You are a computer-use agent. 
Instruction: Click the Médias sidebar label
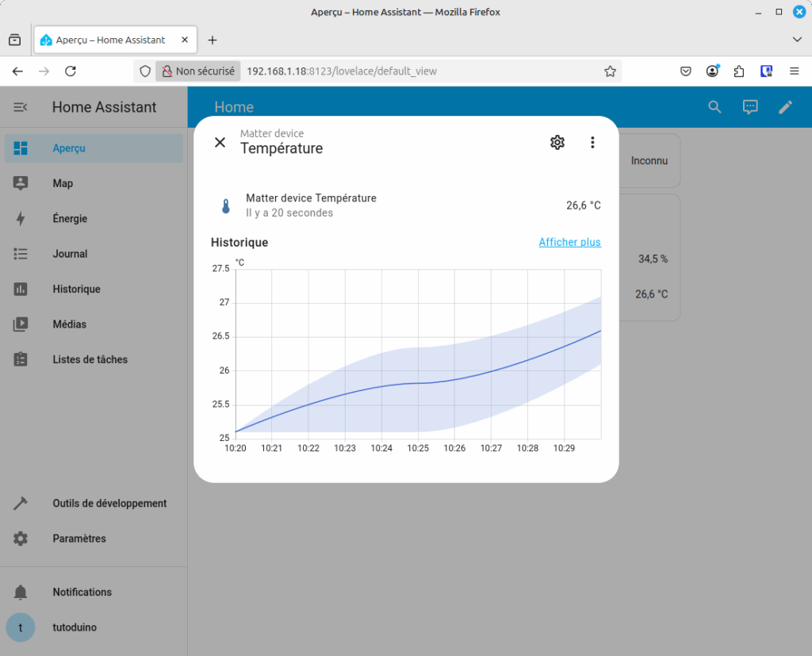pyautogui.click(x=70, y=324)
